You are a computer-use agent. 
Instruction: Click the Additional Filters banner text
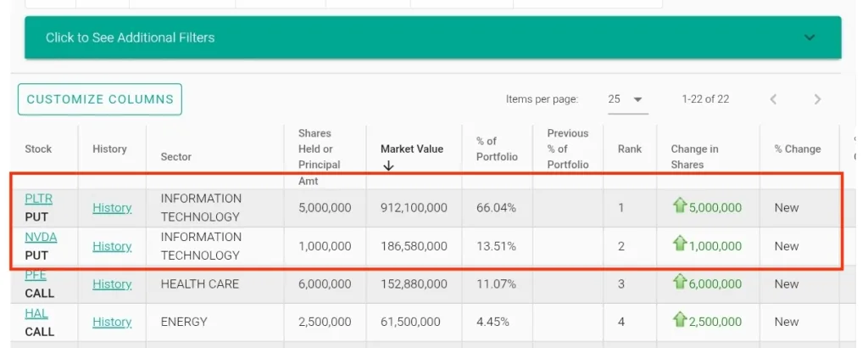pyautogui.click(x=130, y=37)
